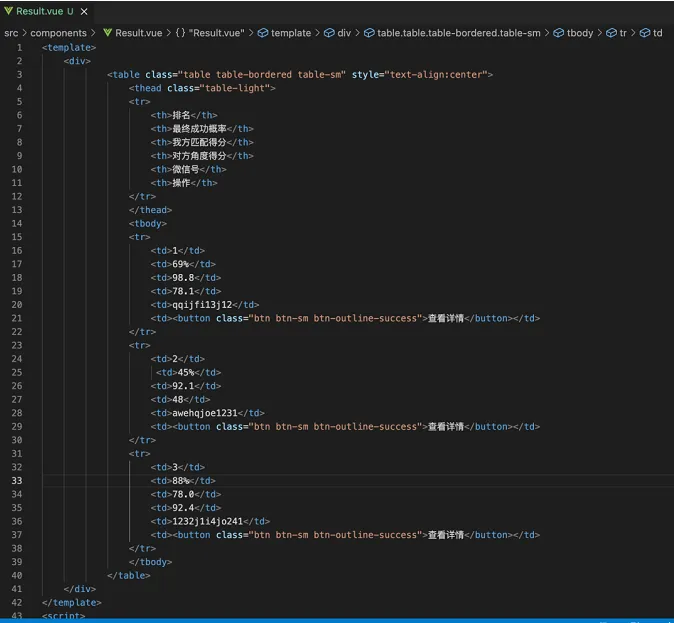Click the awehqjoe1231 cell line

(x=208, y=413)
